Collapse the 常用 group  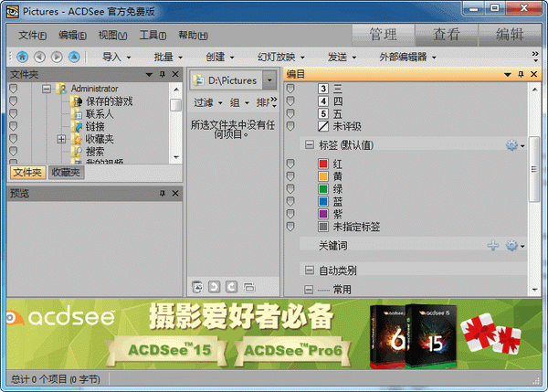click(x=309, y=290)
